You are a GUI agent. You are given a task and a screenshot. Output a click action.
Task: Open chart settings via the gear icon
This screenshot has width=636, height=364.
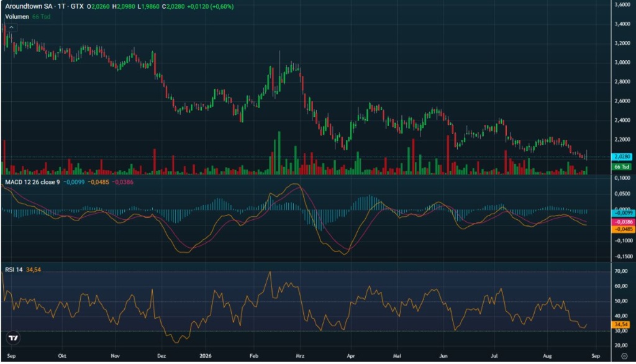point(624,357)
